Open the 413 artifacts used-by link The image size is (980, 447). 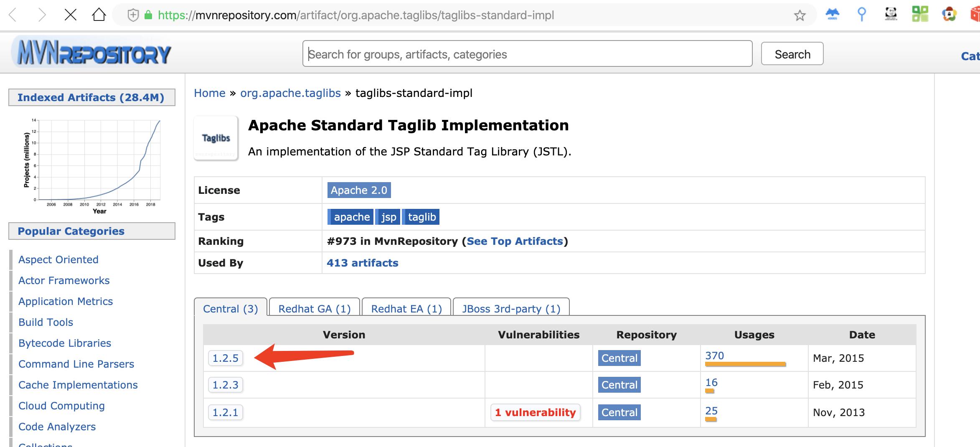click(362, 263)
